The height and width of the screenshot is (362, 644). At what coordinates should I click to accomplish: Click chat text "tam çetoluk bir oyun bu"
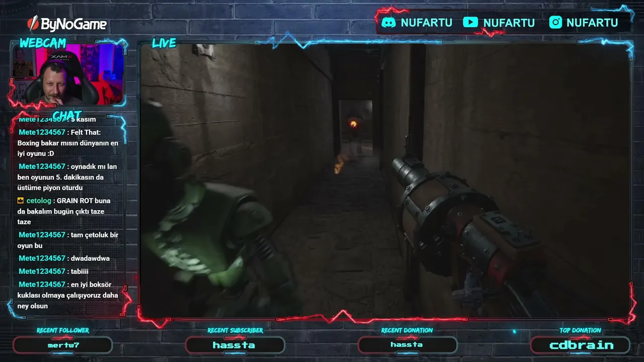pos(68,240)
